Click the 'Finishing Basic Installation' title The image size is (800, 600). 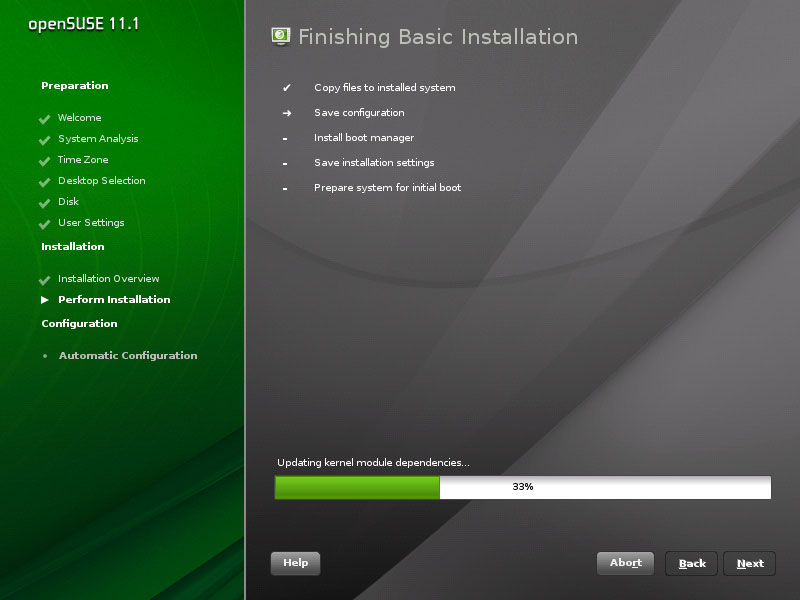pos(438,37)
